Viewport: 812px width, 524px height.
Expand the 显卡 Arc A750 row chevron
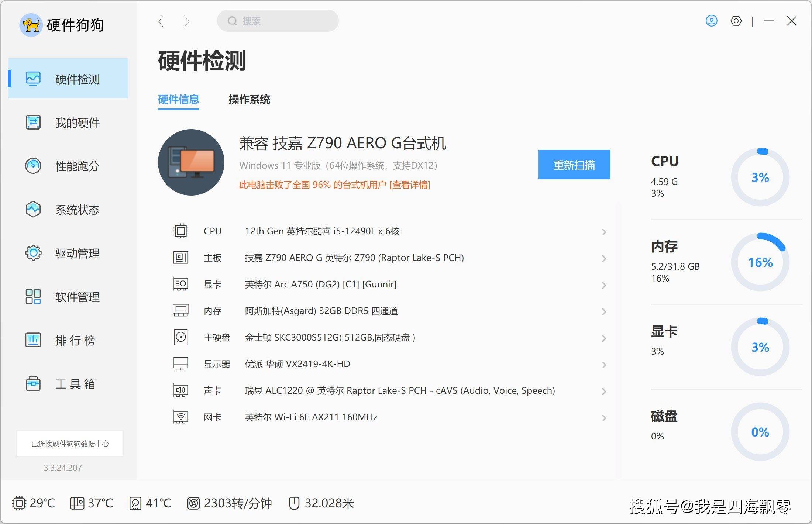point(604,285)
